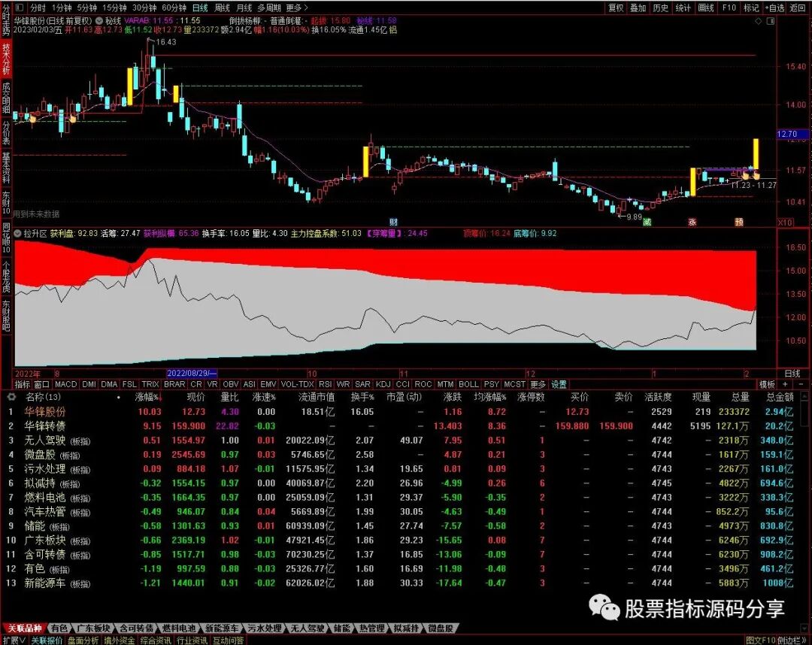Image resolution: width=812 pixels, height=645 pixels.
Task: Select the 月线 monthly chart
Action: tap(244, 8)
